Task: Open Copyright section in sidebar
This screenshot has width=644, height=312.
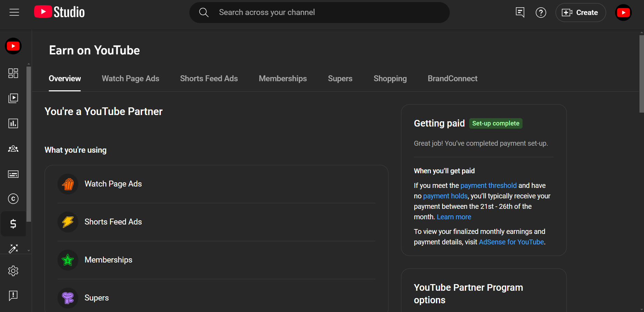Action: click(x=13, y=199)
